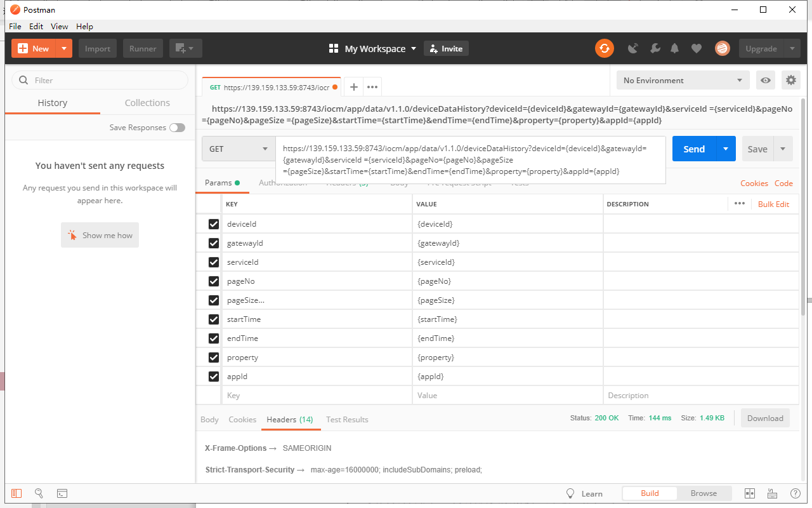
Task: Toggle the sidebar icon in status bar
Action: (x=16, y=493)
